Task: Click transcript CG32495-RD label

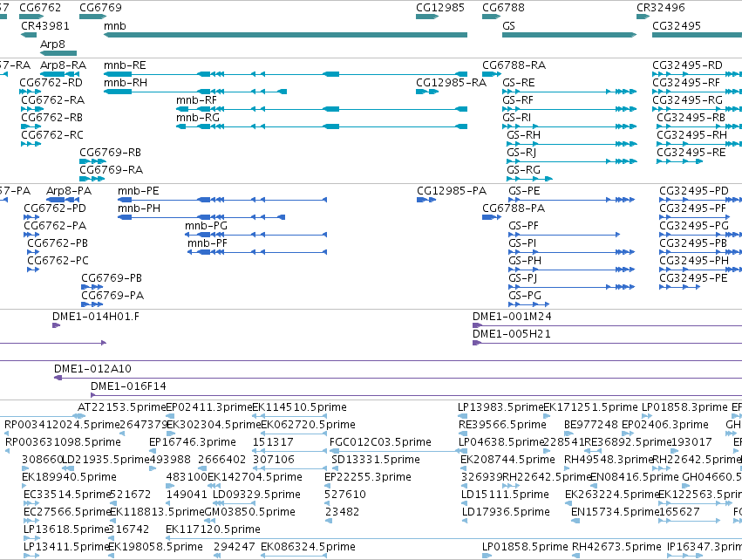Action: pos(688,65)
